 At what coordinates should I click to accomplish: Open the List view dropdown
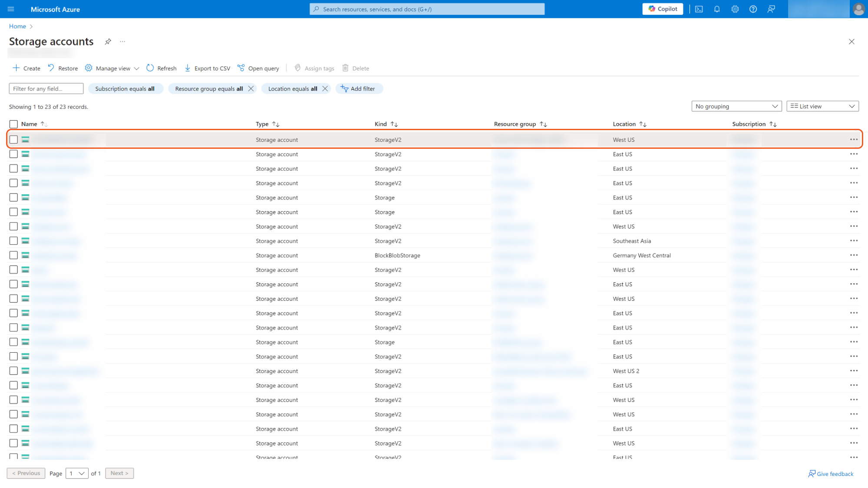click(x=822, y=106)
